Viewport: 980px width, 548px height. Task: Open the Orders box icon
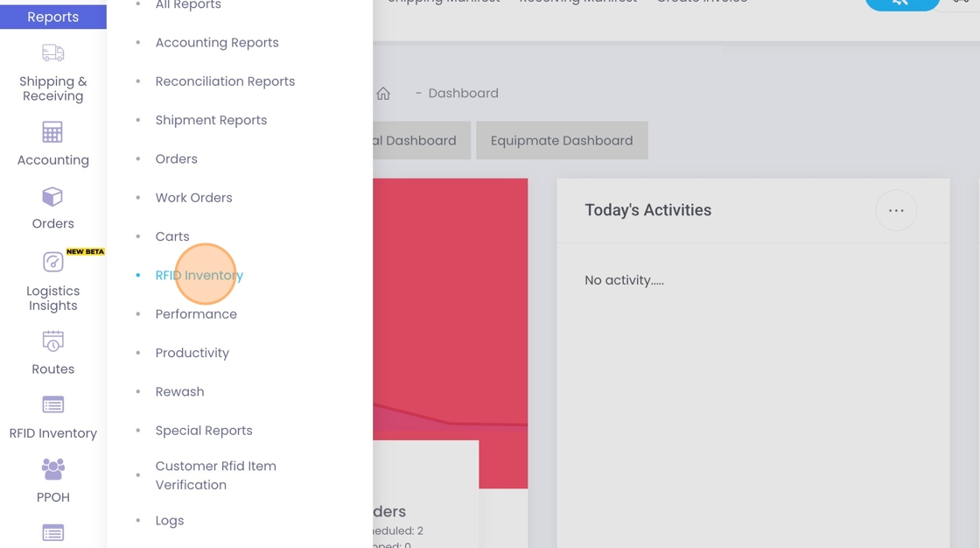point(52,197)
